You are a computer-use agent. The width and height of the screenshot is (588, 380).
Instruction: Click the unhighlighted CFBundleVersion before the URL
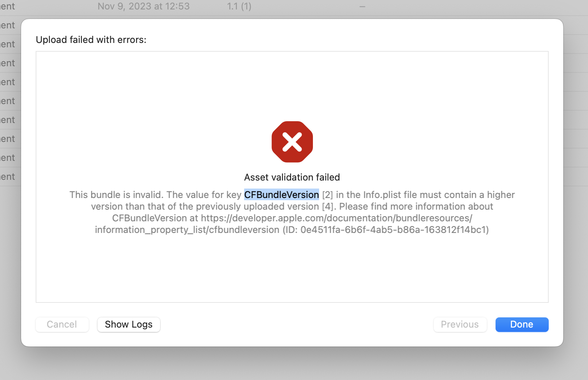(x=149, y=218)
